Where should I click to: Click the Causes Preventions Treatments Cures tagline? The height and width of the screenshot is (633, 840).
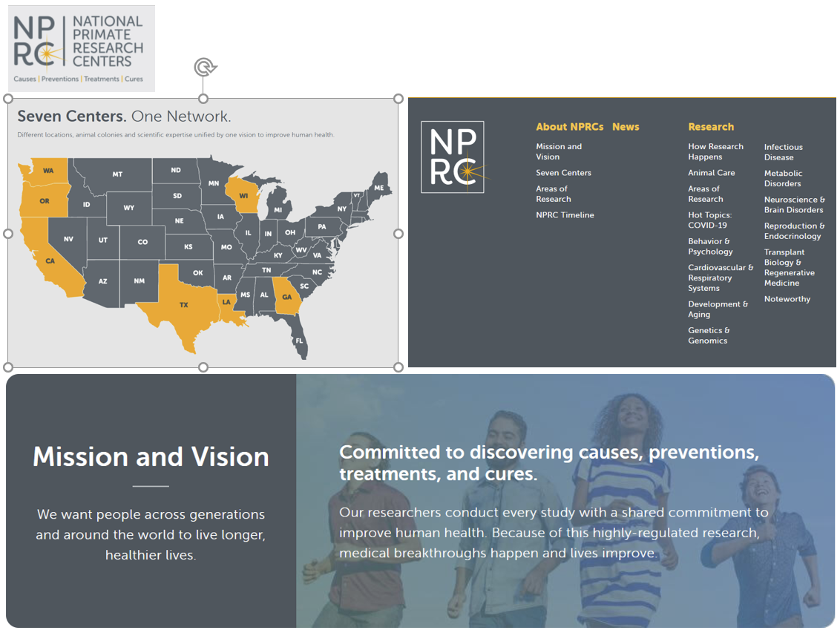coord(78,79)
